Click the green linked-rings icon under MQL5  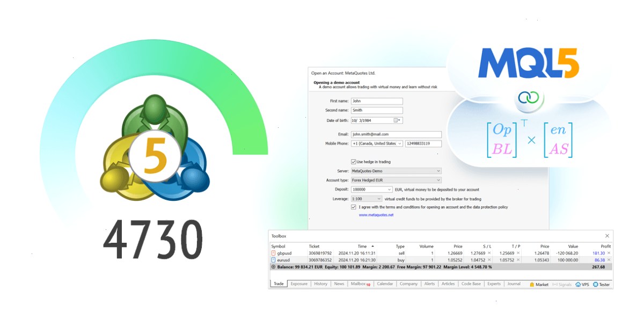coord(529,98)
